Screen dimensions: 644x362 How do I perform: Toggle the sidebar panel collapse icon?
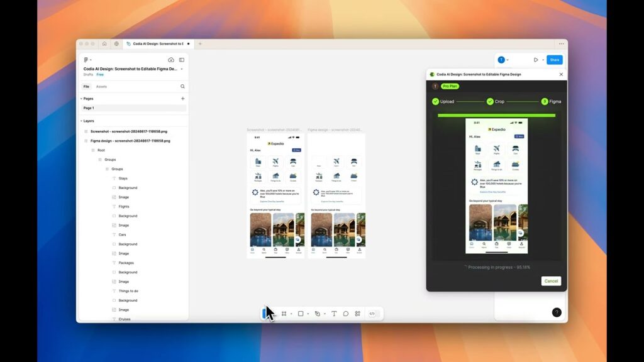point(182,60)
